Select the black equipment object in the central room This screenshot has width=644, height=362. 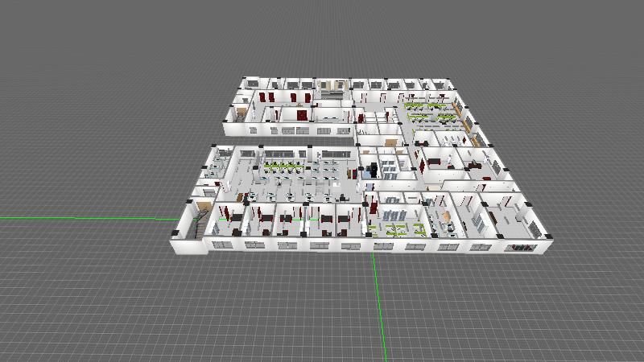(x=371, y=171)
